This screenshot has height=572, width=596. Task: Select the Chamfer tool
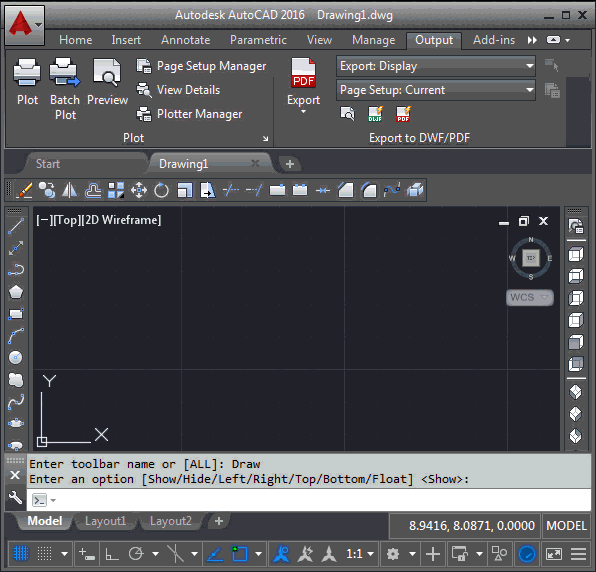point(346,190)
